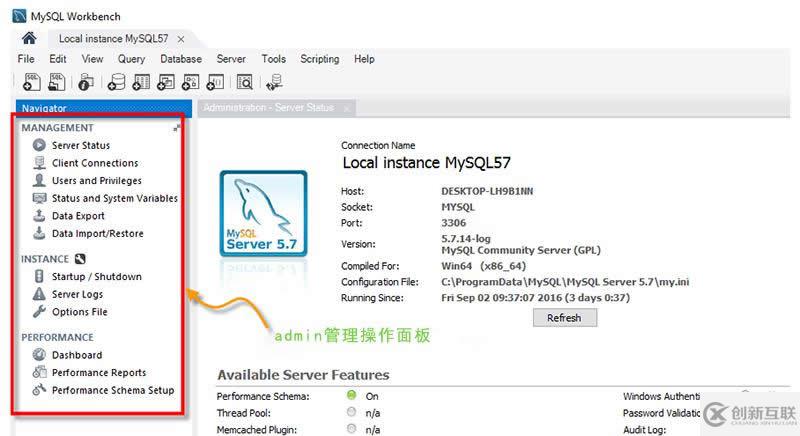Click the Users and Privileges person icon
Screen dimensions: 800x436
click(x=39, y=180)
